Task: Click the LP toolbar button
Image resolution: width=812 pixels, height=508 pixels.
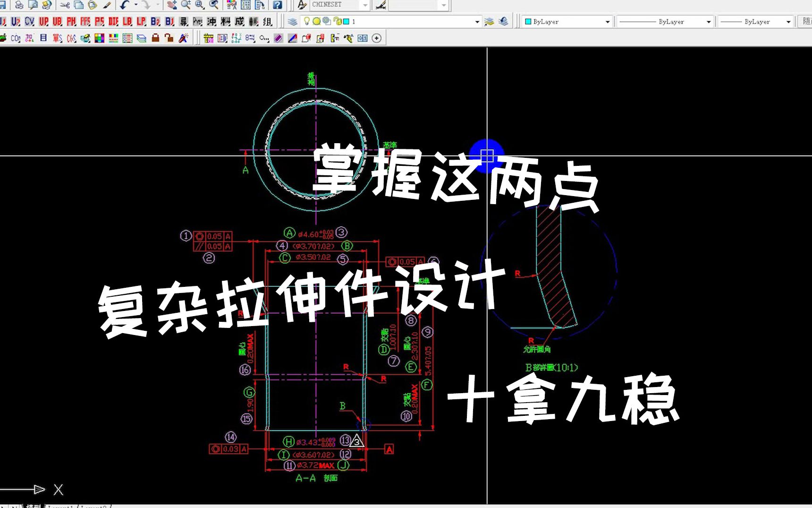Action: coord(141,22)
